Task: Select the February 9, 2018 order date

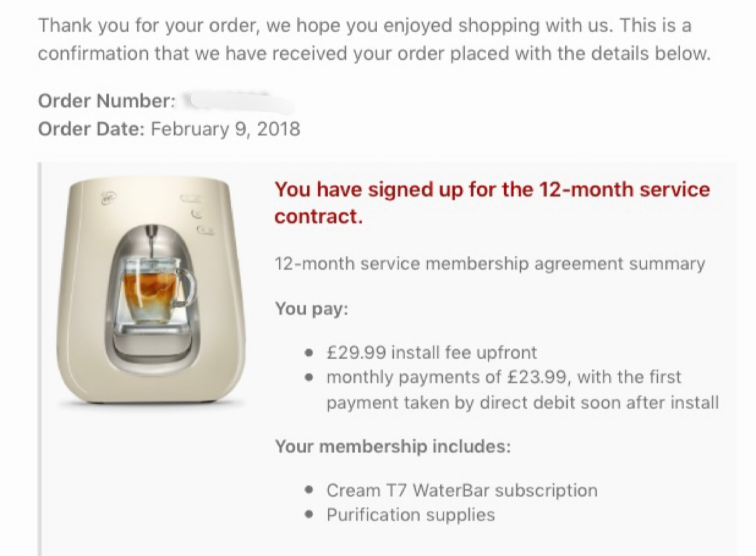Action: pos(226,129)
